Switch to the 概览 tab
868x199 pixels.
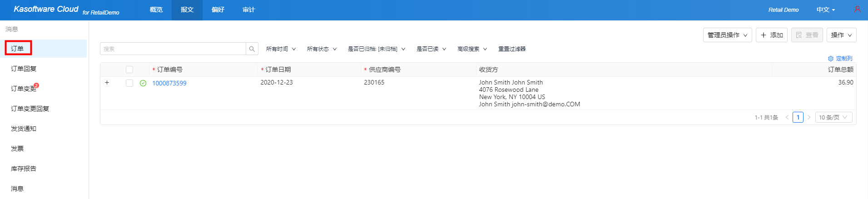pos(156,10)
